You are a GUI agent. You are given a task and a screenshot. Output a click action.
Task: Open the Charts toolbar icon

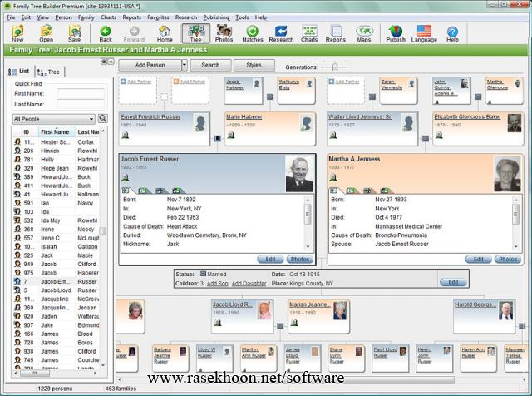pos(309,33)
